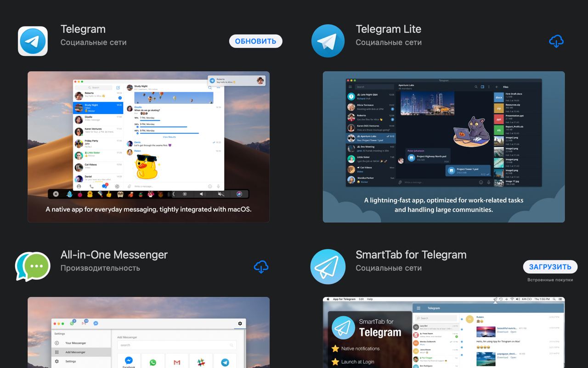
Task: View the Telegram macOS screenshot preview
Action: [148, 147]
